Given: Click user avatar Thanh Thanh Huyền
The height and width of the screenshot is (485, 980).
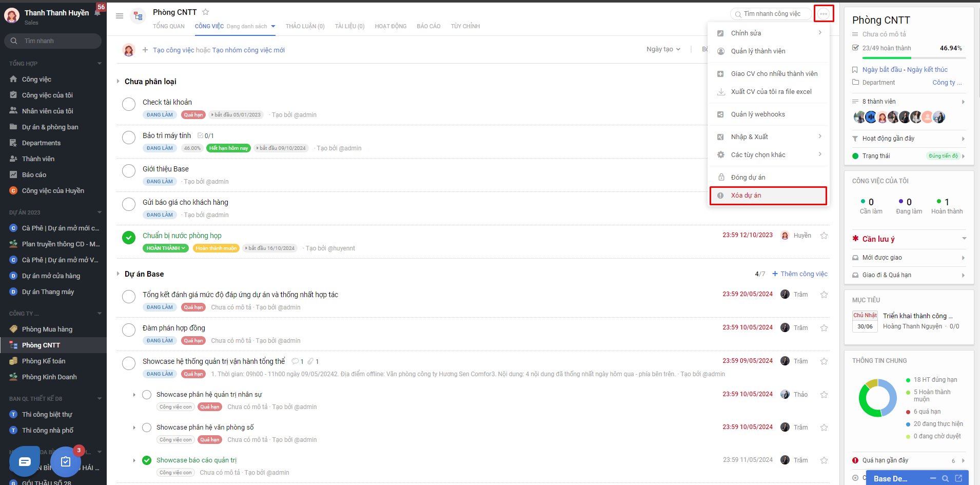Looking at the screenshot, I should [12, 15].
